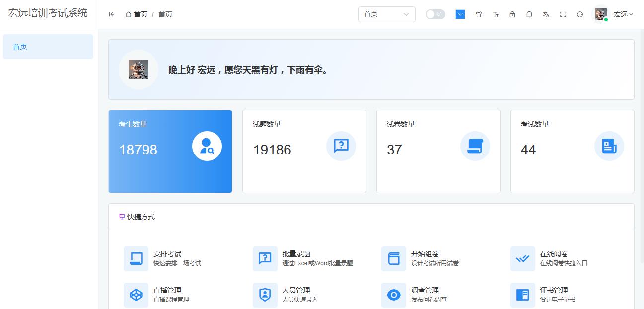Click the blue theme color swatch
This screenshot has height=309, width=644.
460,14
